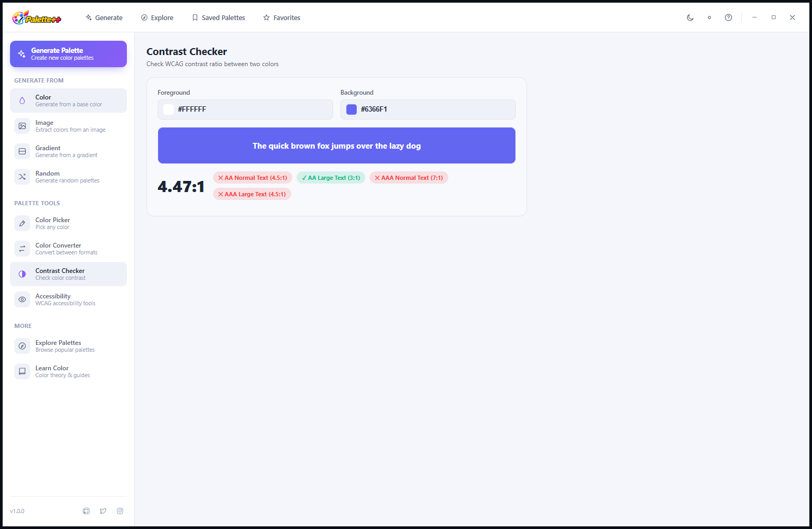The height and width of the screenshot is (529, 812).
Task: Open Explore Palettes compass icon in sidebar
Action: (x=22, y=346)
